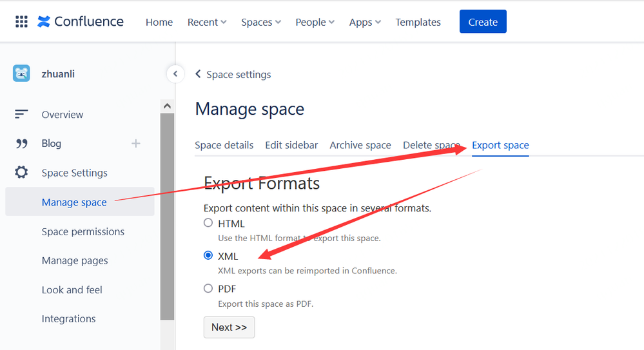644x350 pixels.
Task: Open the app switcher grid icon
Action: pos(21,21)
